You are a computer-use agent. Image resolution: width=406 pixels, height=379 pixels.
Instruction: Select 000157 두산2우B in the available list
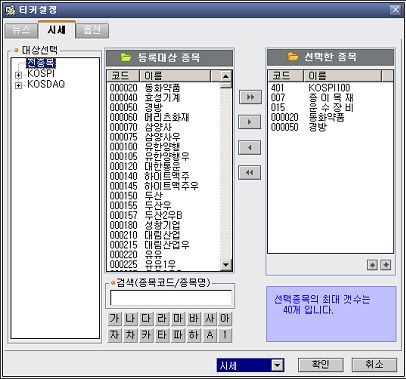[163, 215]
